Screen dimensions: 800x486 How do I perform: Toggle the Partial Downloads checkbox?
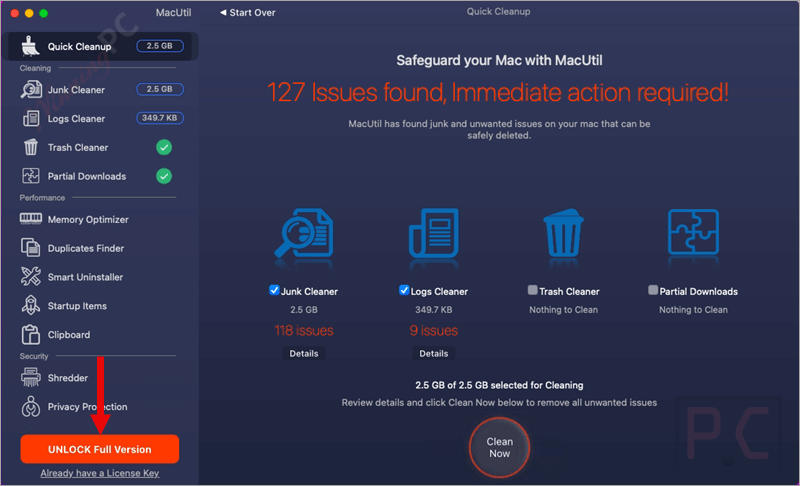(x=653, y=290)
